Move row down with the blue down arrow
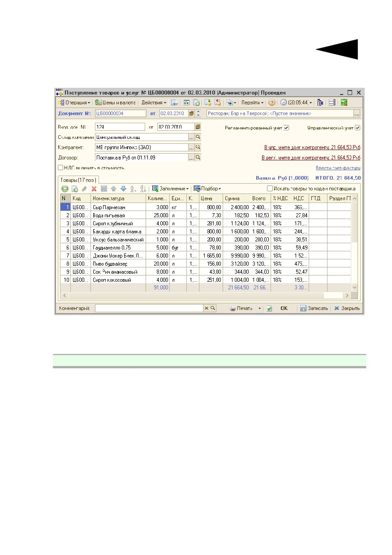Image resolution: width=392 pixels, height=555 pixels. 123,189
